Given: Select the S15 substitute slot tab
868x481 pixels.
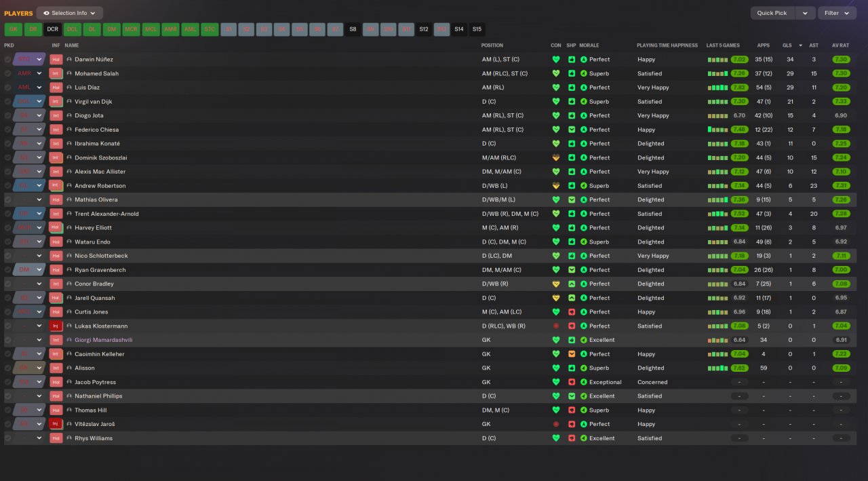Looking at the screenshot, I should [477, 29].
